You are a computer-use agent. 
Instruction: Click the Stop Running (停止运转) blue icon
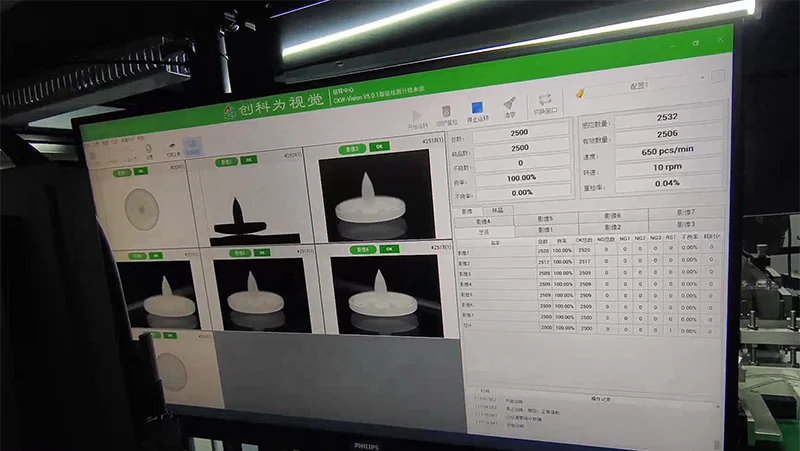477,109
